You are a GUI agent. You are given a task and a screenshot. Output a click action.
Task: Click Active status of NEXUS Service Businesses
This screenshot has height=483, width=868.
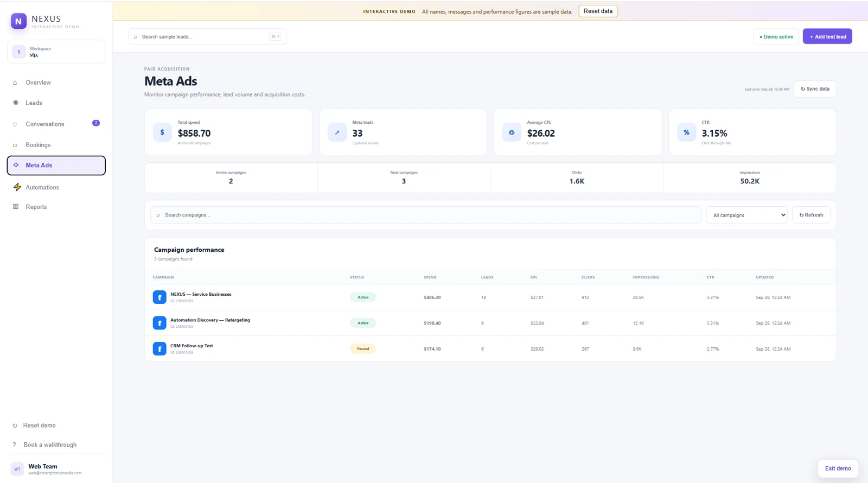coord(363,297)
